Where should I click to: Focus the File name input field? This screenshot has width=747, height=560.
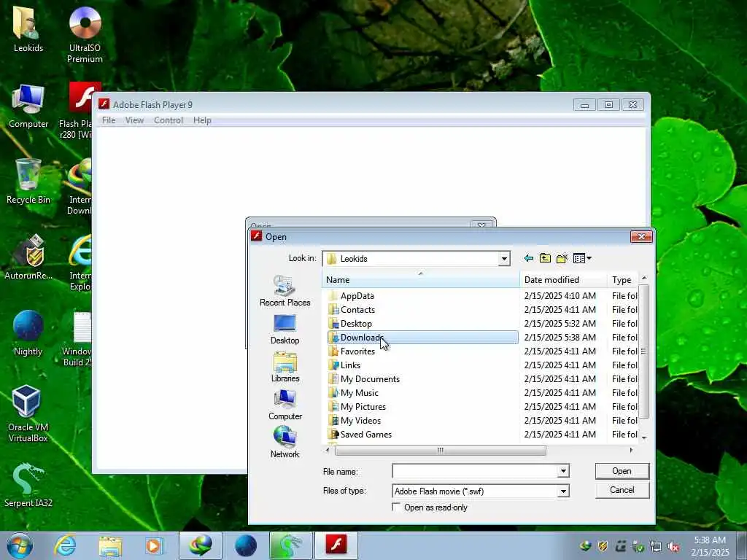[474, 471]
